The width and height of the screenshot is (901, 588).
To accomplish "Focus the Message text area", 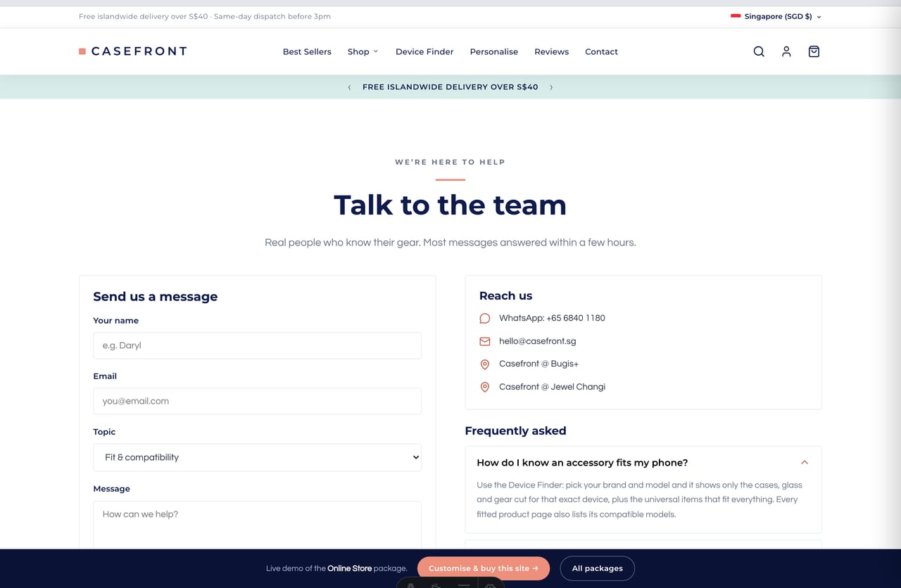I will pos(258,525).
